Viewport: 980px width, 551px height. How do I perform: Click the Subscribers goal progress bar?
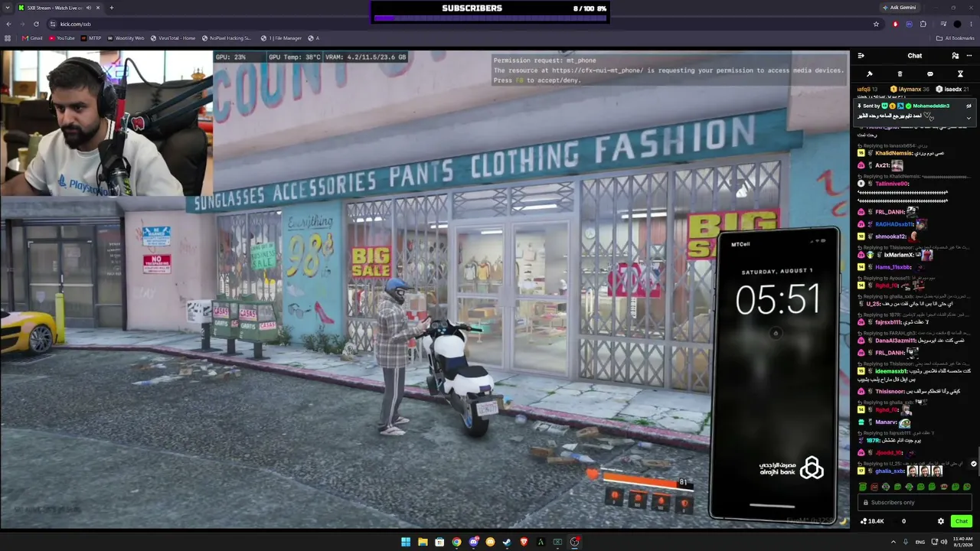coord(491,18)
